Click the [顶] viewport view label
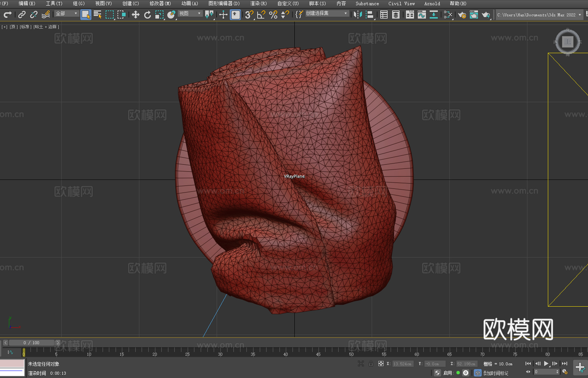Viewport: 588px width, 378px height. point(13,27)
